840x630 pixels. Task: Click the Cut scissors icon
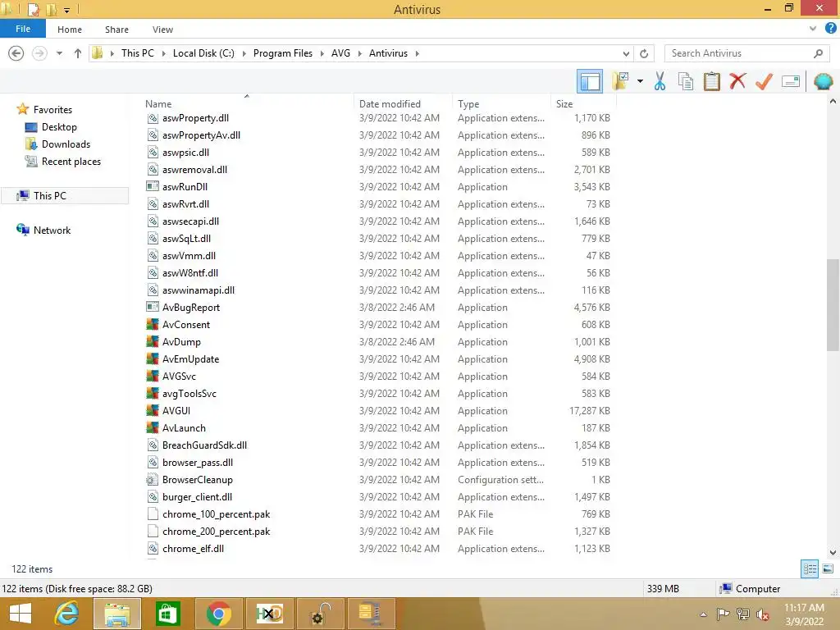[660, 81]
